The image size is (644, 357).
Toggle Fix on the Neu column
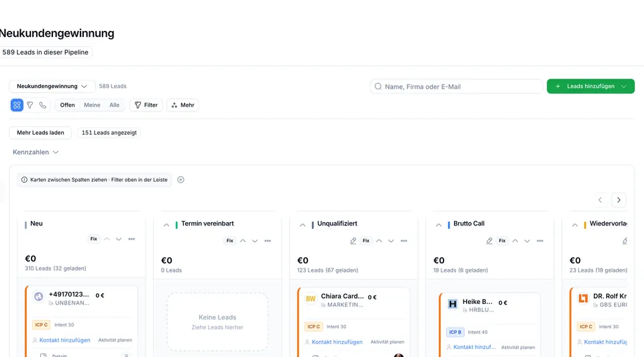point(94,239)
